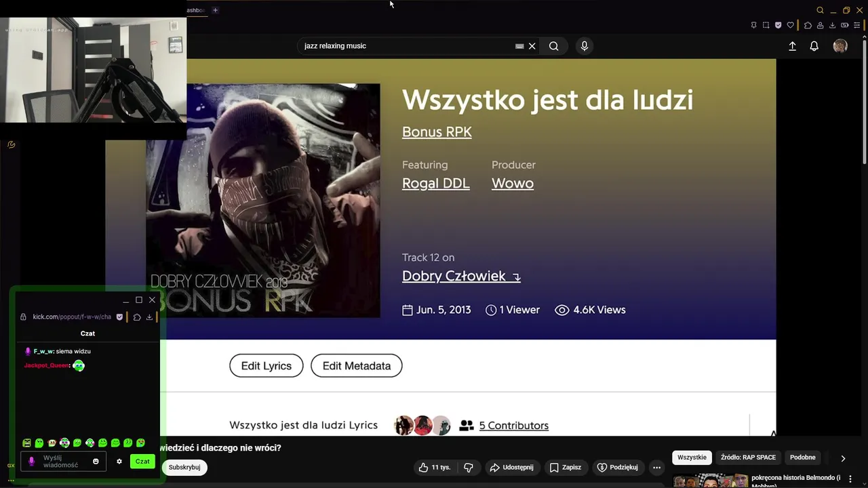Screen dimensions: 868x488
Task: Select the first emote in chat emote row
Action: click(26, 443)
